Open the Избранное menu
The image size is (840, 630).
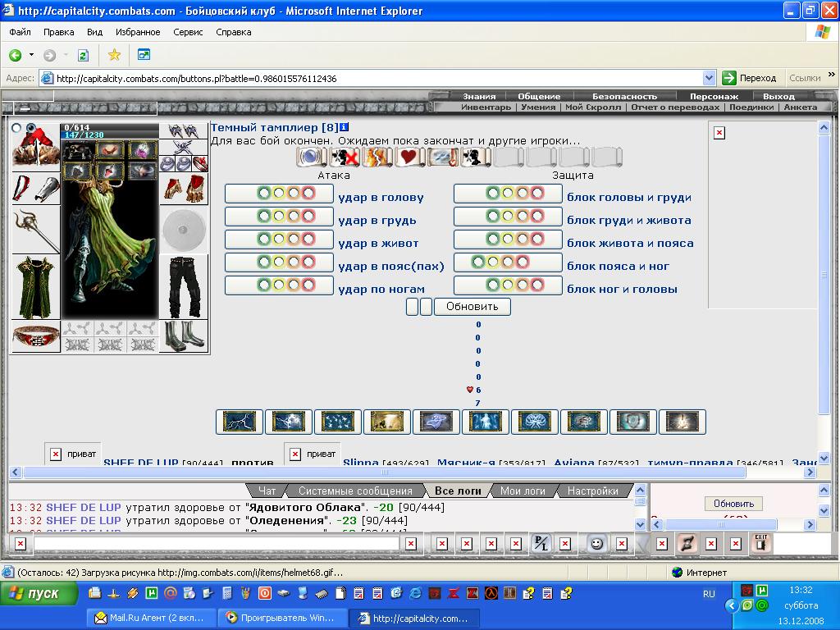(138, 32)
